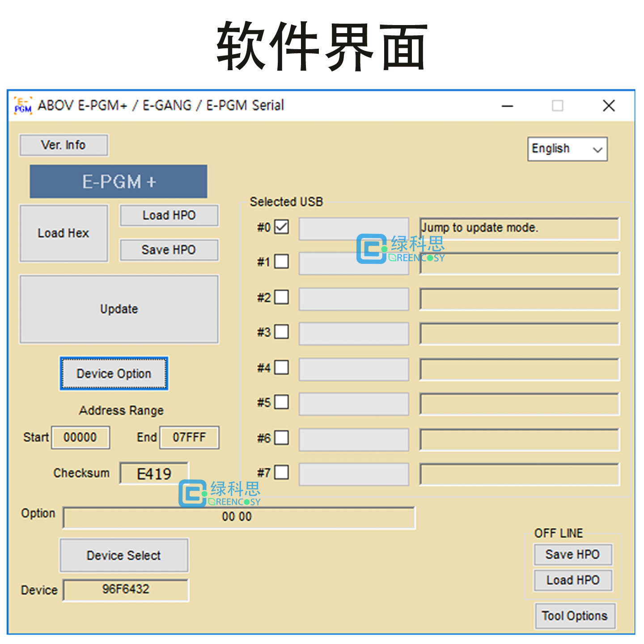Open a file with Load Hex

(64, 233)
